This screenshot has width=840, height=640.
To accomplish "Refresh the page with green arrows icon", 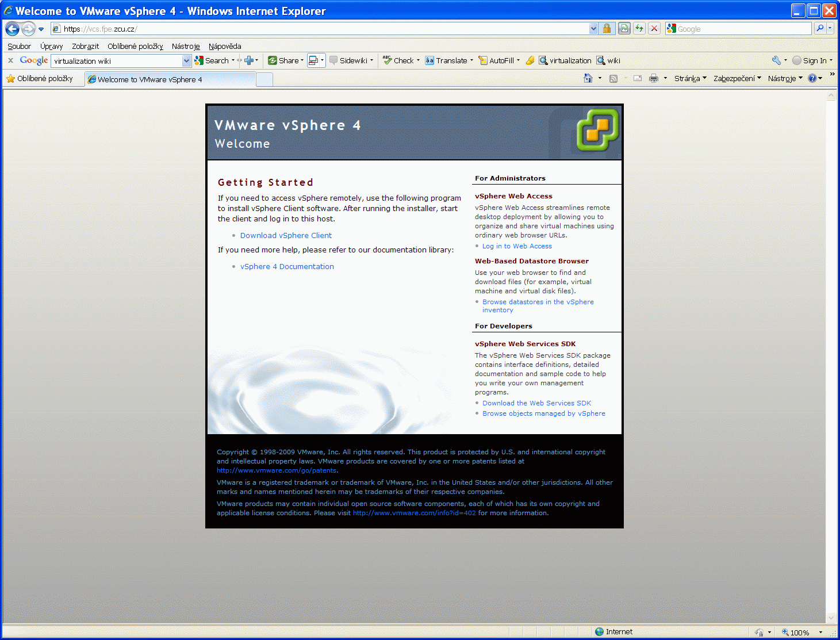I will coord(639,29).
